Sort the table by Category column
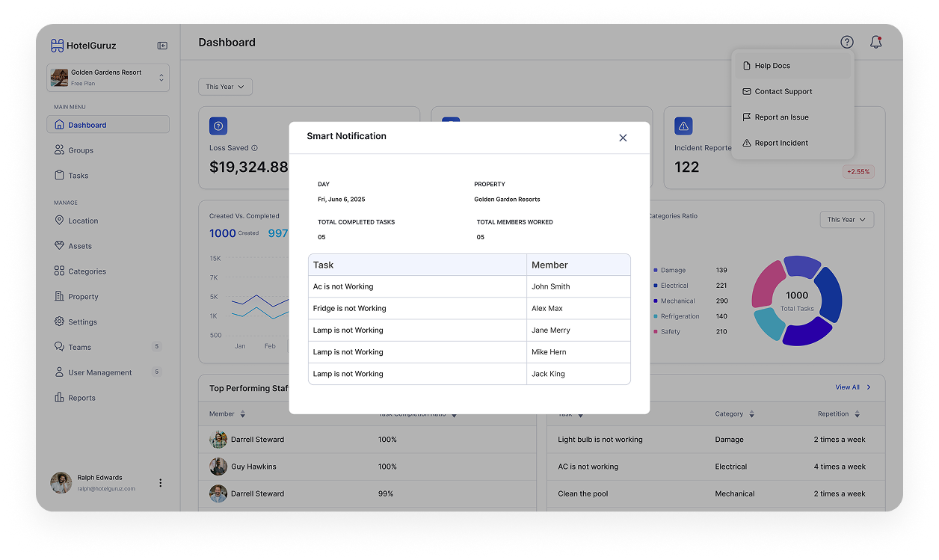 [x=734, y=414]
